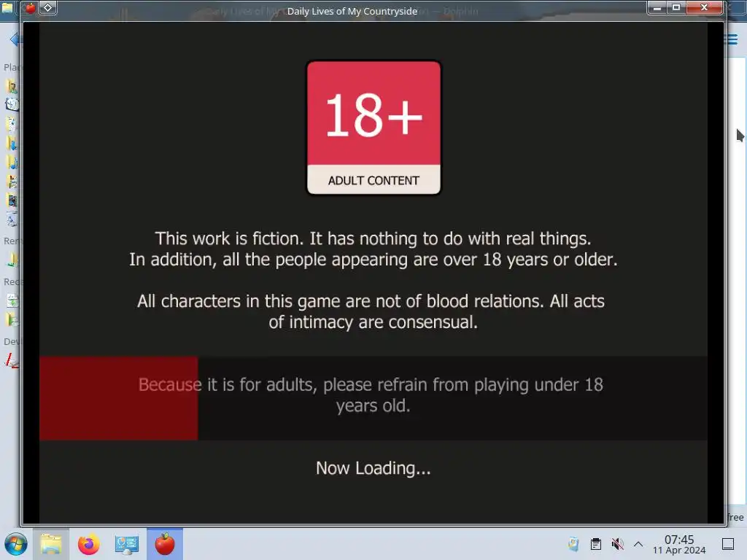Open clipboard tray icon
The height and width of the screenshot is (560, 747).
tap(595, 544)
